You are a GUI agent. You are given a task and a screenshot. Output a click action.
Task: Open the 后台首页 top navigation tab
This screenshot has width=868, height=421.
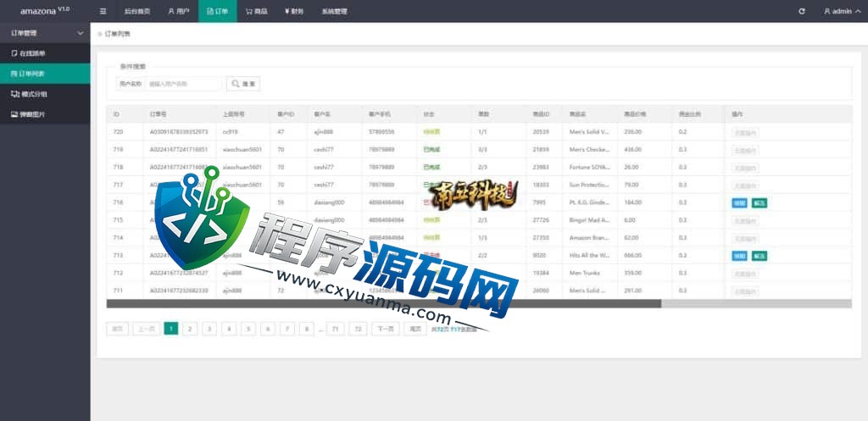[x=137, y=11]
